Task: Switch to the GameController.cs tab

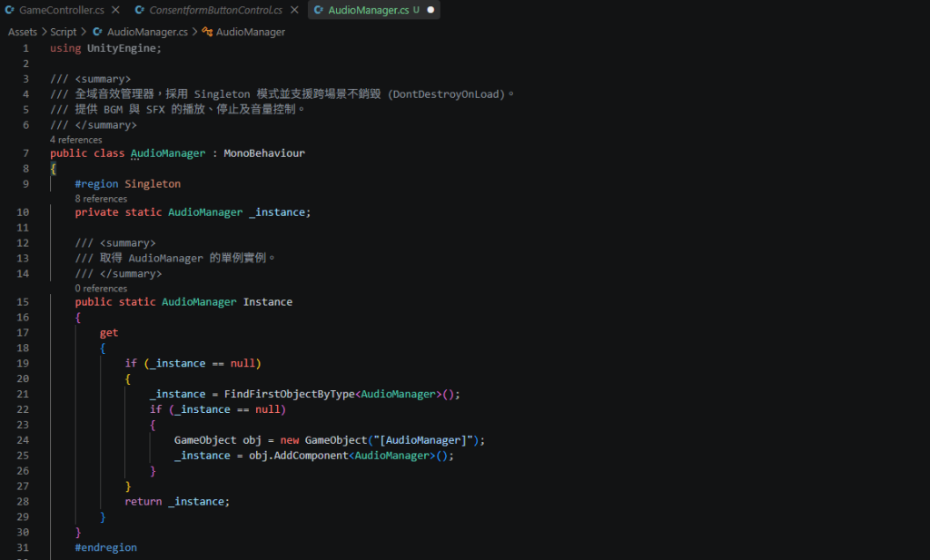Action: click(62, 10)
